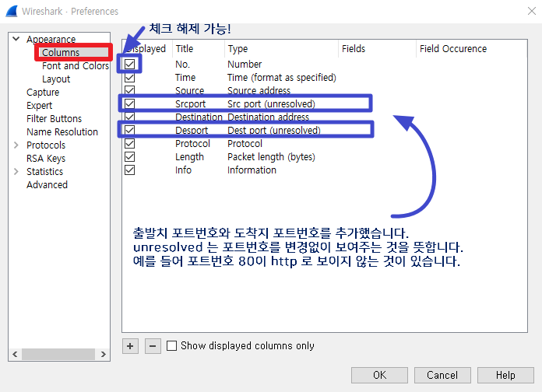This screenshot has height=392, width=542.
Task: Confirm settings with OK button
Action: 379,375
